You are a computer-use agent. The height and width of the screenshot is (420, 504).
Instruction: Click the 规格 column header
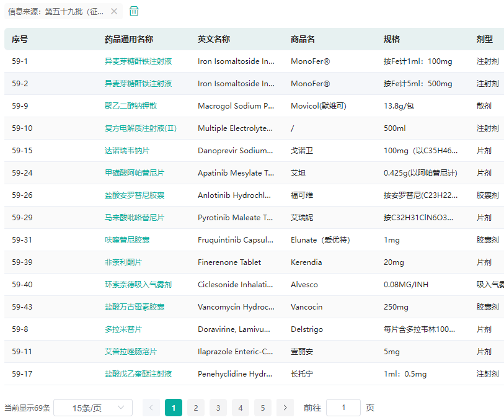pos(392,39)
